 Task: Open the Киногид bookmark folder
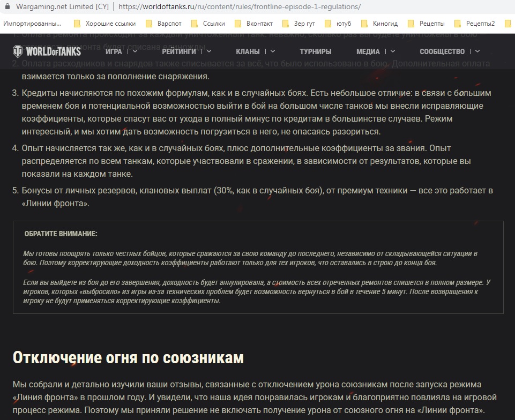coord(379,24)
